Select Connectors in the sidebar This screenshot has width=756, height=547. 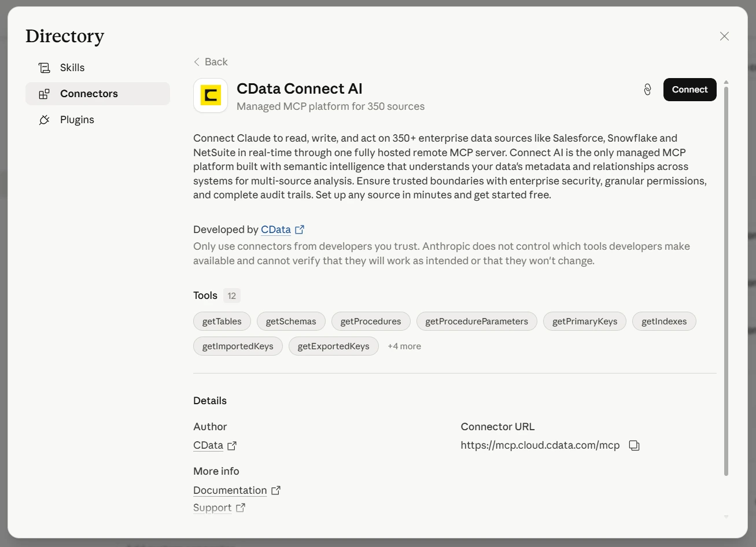[98, 94]
